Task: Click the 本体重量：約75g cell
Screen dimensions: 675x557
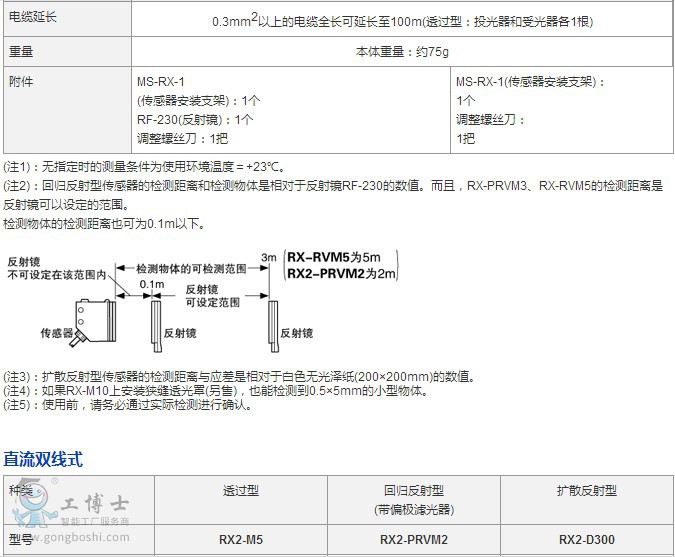Action: click(402, 52)
